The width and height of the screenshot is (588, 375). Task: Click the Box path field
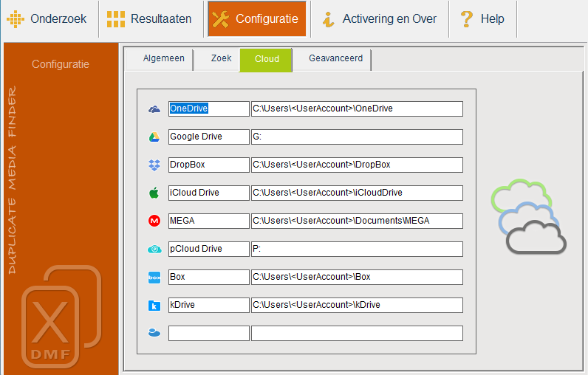coord(357,278)
